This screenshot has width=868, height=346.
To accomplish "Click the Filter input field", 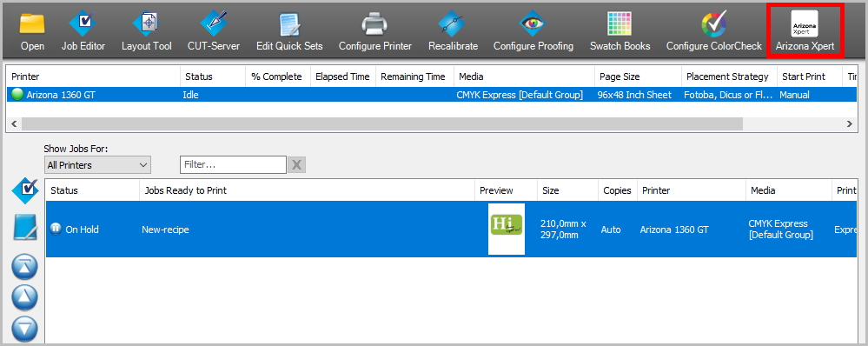I will tap(233, 164).
